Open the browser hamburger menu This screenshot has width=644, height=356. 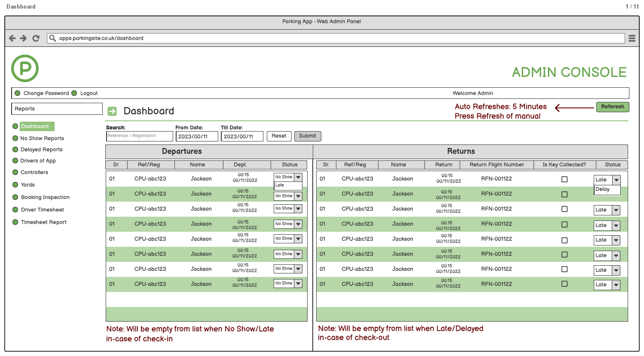coord(632,38)
